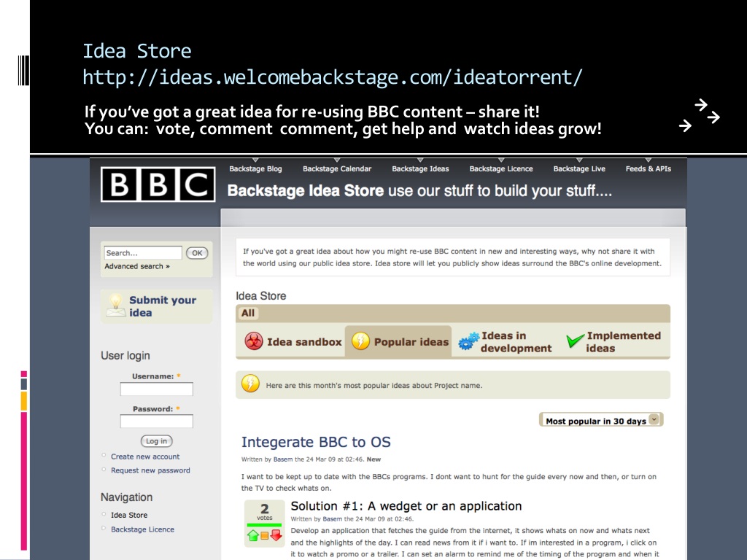Open Backstage Calendar menu
This screenshot has width=747, height=560.
(337, 168)
